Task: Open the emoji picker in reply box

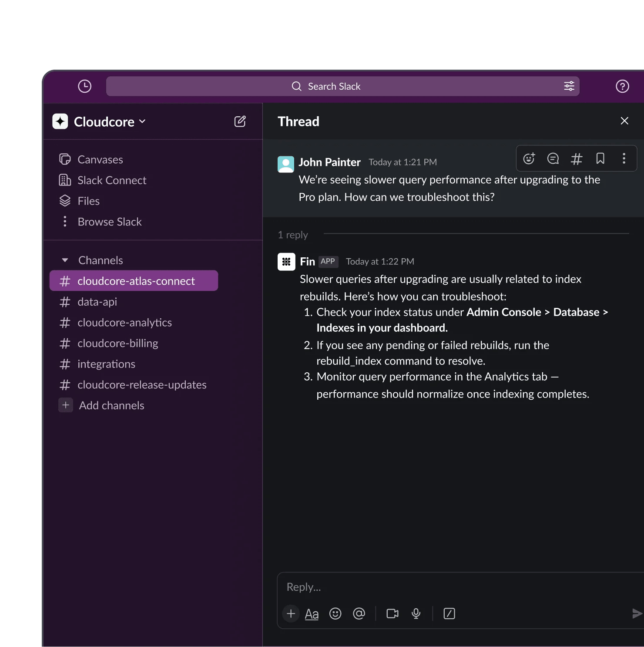Action: [x=335, y=614]
